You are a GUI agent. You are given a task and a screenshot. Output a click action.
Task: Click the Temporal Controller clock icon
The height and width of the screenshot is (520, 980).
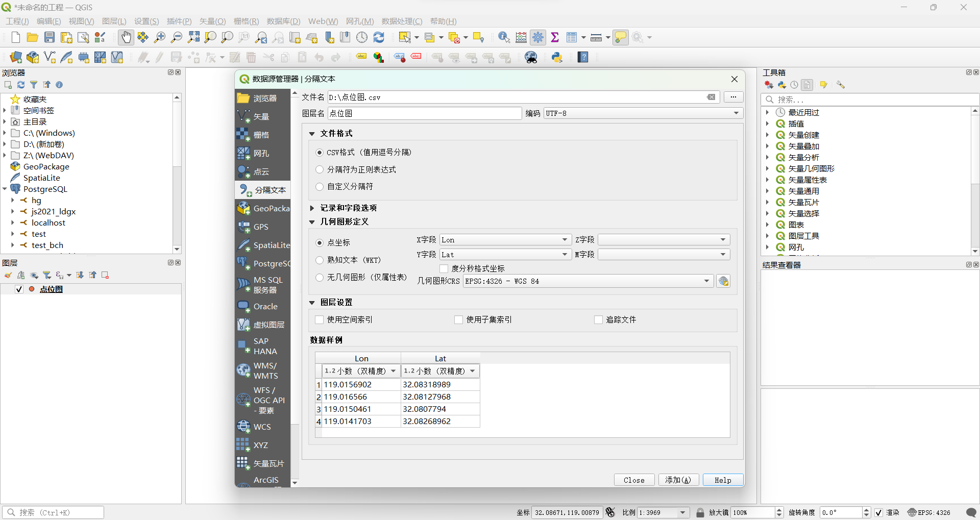click(x=362, y=37)
